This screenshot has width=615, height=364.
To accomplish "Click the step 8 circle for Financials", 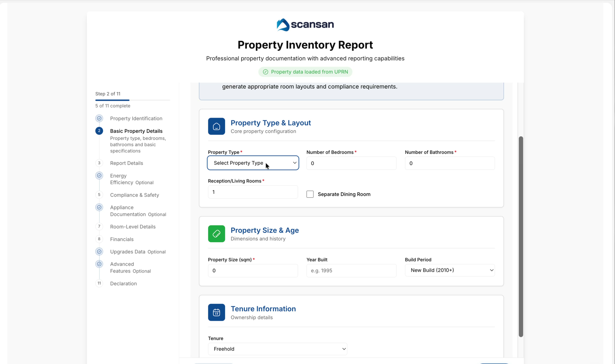I will 99,239.
